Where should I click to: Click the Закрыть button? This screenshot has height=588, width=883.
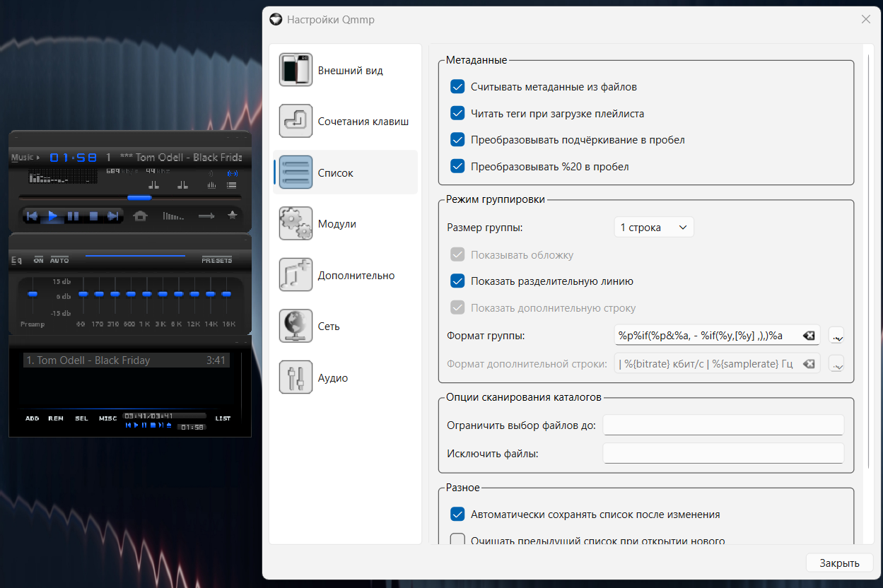click(x=839, y=563)
